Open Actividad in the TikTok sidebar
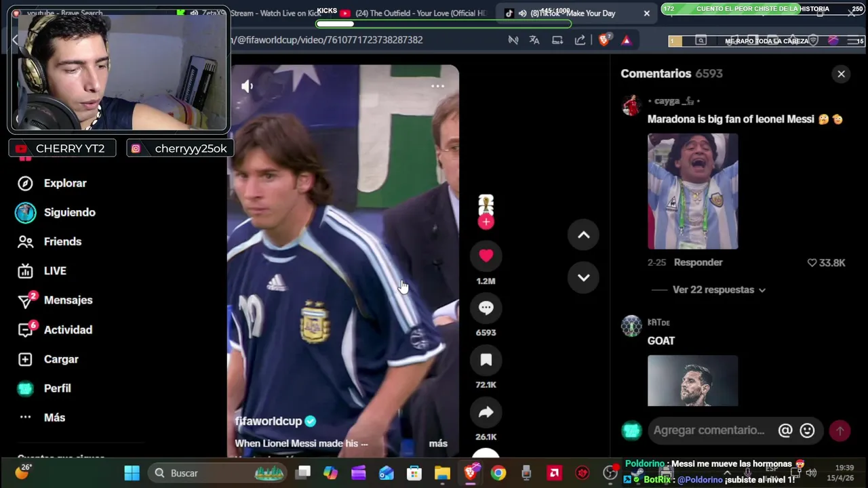868x488 pixels. pyautogui.click(x=68, y=329)
